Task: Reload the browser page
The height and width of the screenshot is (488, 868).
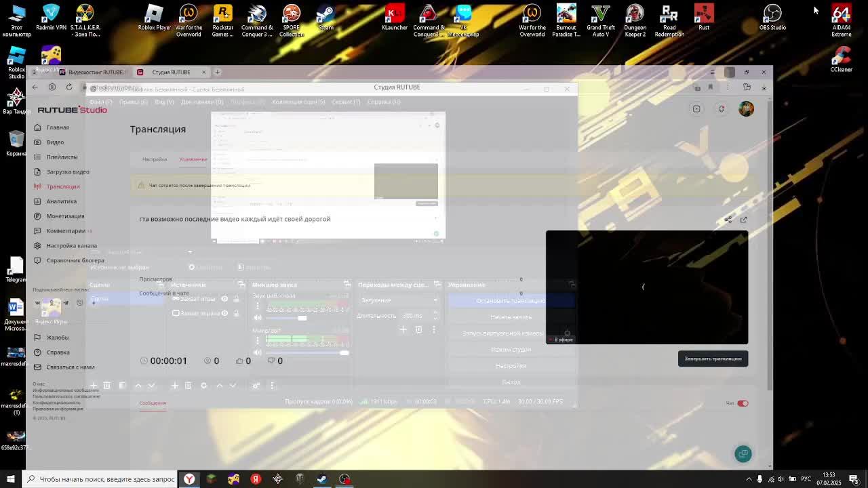Action: coord(69,87)
